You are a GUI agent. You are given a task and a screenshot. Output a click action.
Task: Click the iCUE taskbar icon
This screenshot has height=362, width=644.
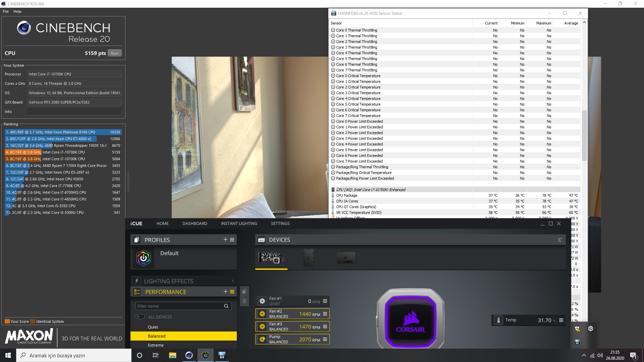(206, 355)
